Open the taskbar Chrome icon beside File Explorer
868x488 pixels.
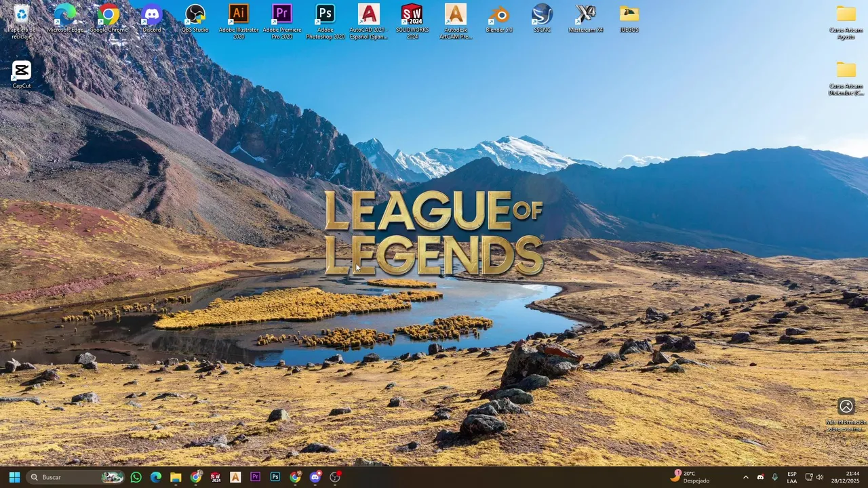click(196, 477)
